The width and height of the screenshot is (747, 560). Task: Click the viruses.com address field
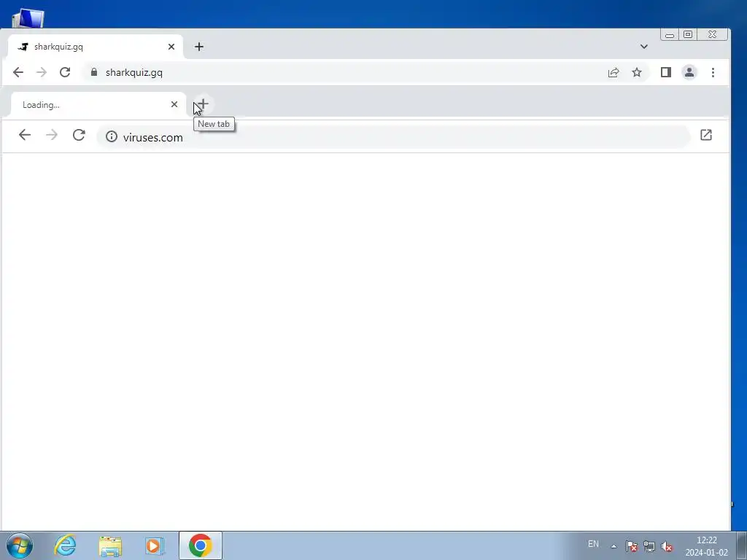393,137
